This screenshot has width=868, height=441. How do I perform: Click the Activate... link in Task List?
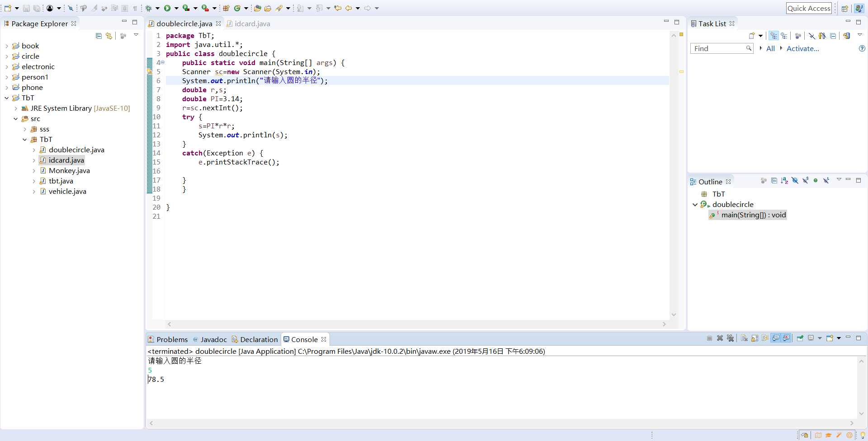(x=802, y=48)
